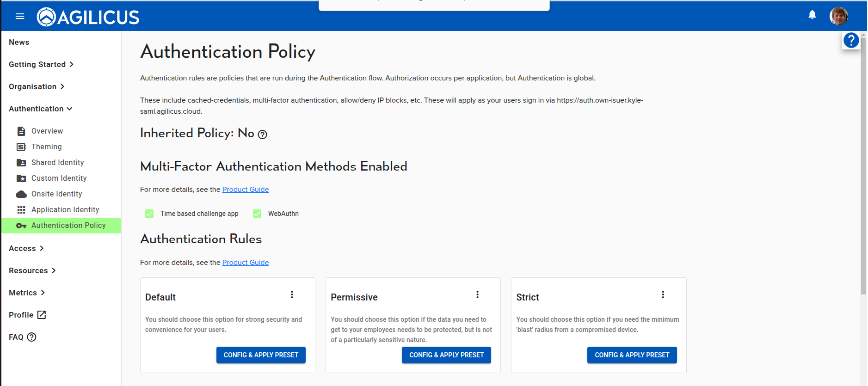Image resolution: width=868 pixels, height=386 pixels.
Task: Select the Application Identity grid icon
Action: 21,209
